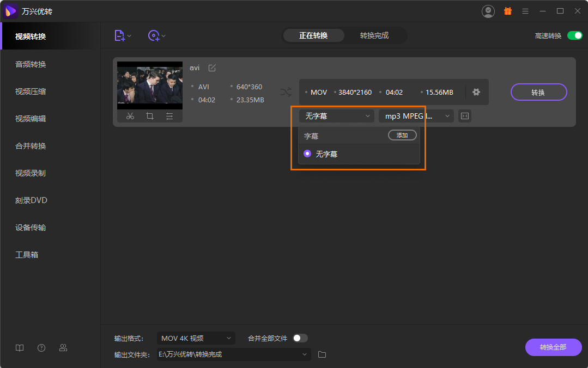The height and width of the screenshot is (368, 588).
Task: Click the avi video thumbnail
Action: 150,85
